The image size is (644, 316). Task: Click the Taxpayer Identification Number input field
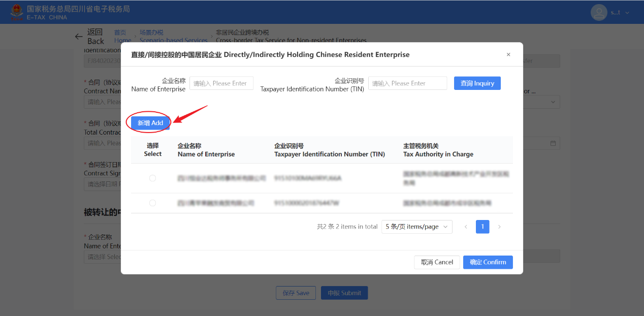[407, 83]
